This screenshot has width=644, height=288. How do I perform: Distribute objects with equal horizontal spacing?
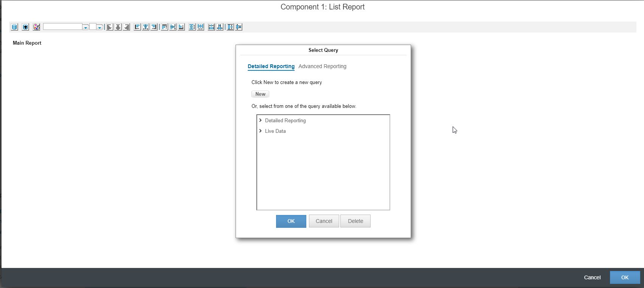pos(200,27)
